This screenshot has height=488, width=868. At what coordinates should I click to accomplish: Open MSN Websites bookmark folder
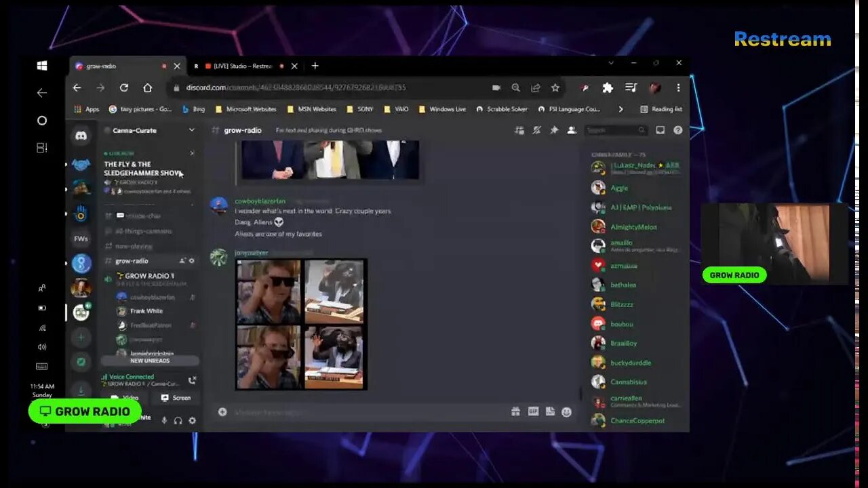point(311,109)
